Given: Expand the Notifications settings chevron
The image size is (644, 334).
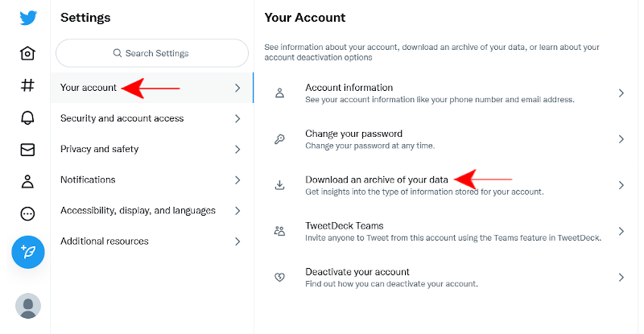Looking at the screenshot, I should 237,179.
